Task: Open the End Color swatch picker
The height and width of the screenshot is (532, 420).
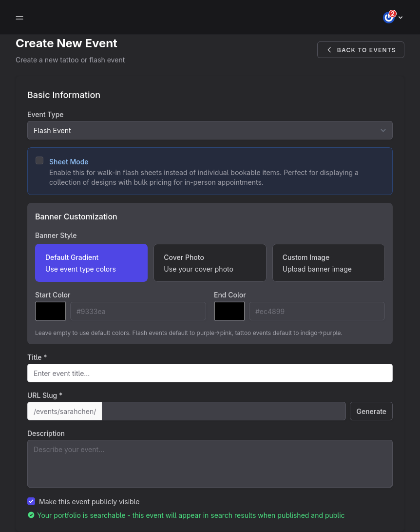Action: 229,311
